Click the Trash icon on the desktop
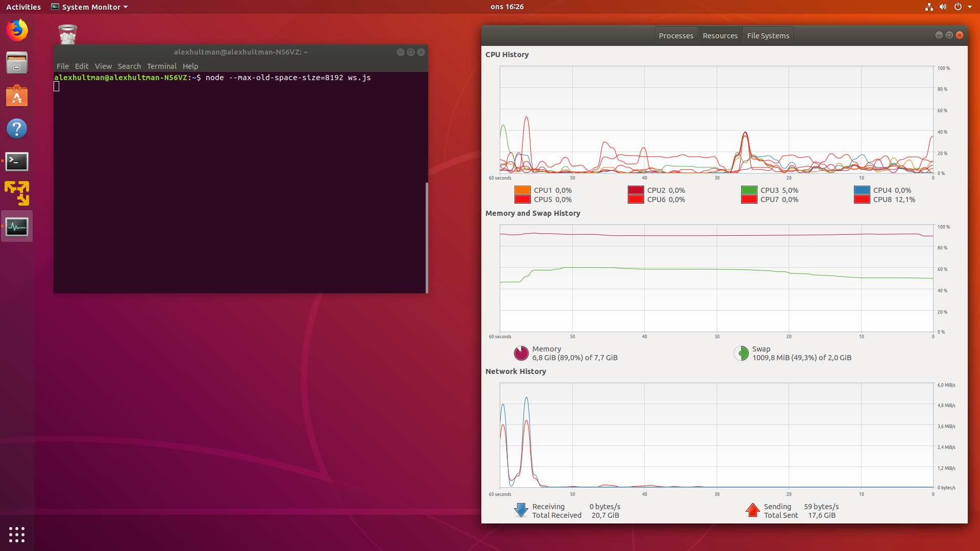Screen dimensions: 980x551 coord(67,34)
